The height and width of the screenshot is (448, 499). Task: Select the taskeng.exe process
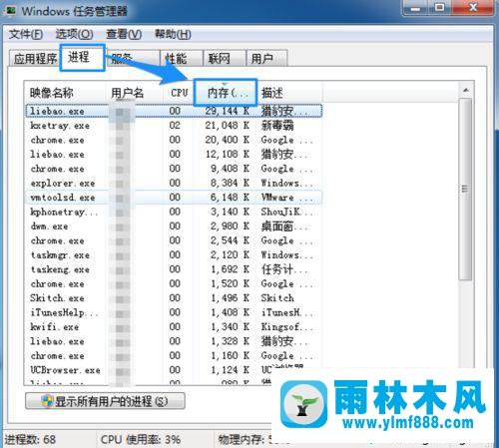pyautogui.click(x=174, y=269)
